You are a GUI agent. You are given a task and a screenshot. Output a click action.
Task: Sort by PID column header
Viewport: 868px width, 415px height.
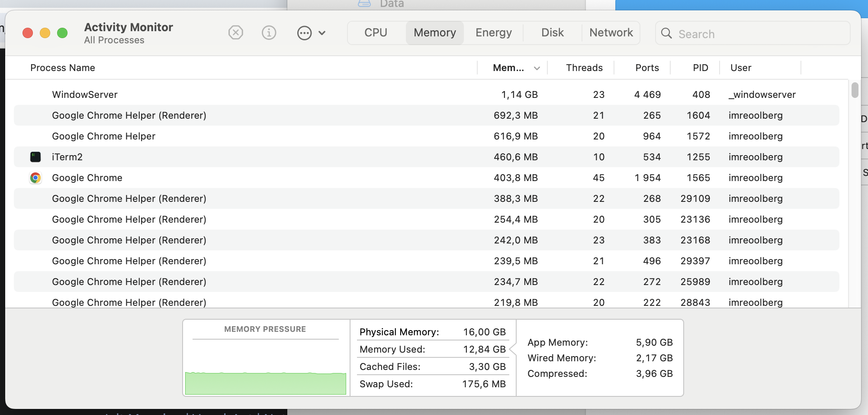[700, 68]
